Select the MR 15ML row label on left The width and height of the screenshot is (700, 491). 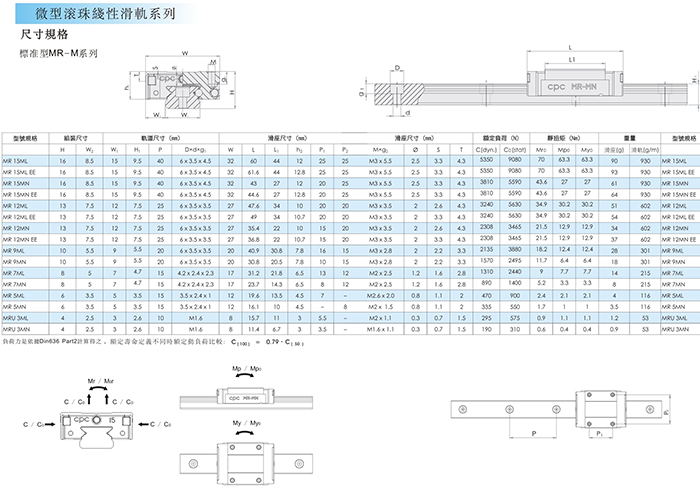coord(19,160)
